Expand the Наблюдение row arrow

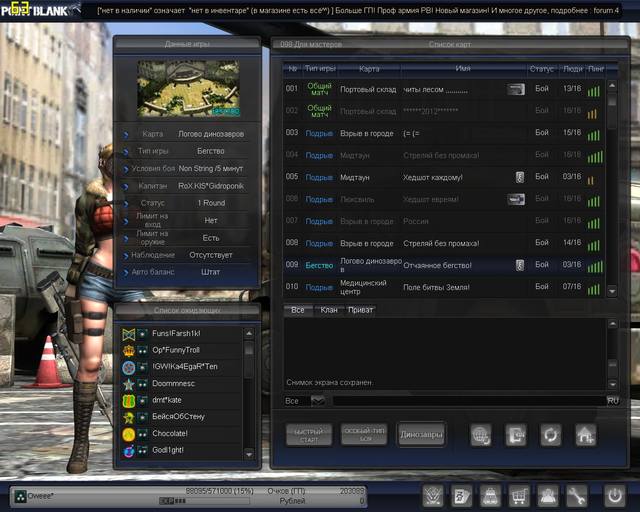(126, 256)
